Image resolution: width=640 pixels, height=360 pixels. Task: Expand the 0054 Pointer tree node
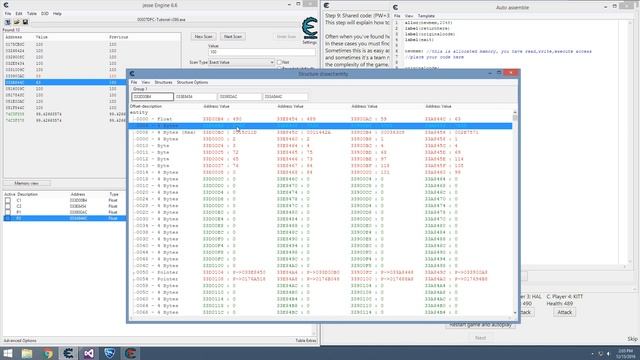pyautogui.click(x=132, y=279)
